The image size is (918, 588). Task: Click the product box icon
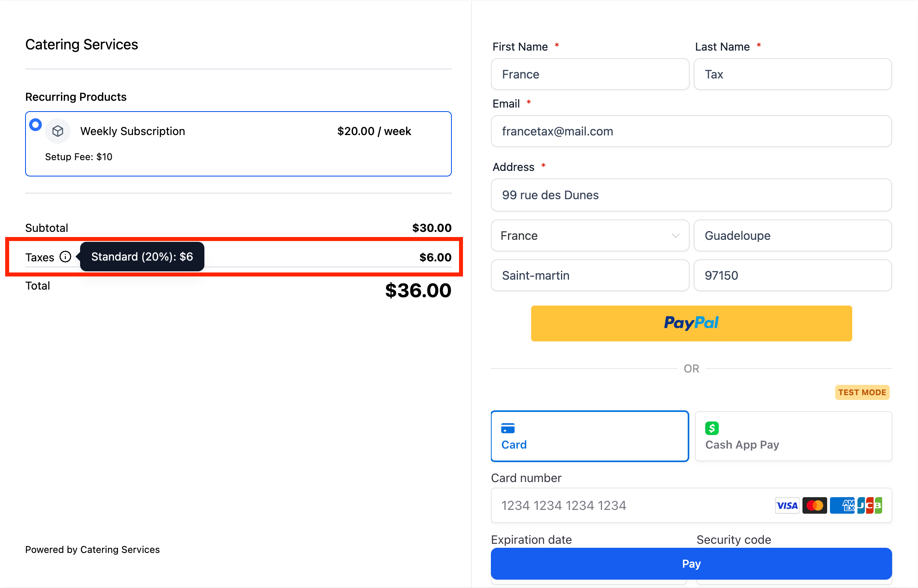coord(58,131)
